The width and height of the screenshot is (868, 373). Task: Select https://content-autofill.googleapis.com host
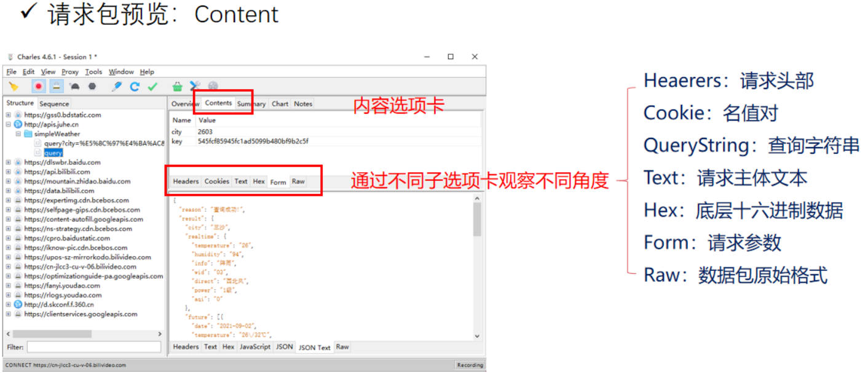[84, 219]
